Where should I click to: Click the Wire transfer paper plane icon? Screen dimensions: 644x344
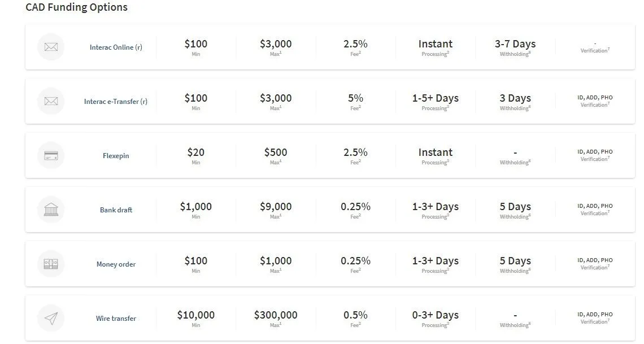[x=51, y=318]
